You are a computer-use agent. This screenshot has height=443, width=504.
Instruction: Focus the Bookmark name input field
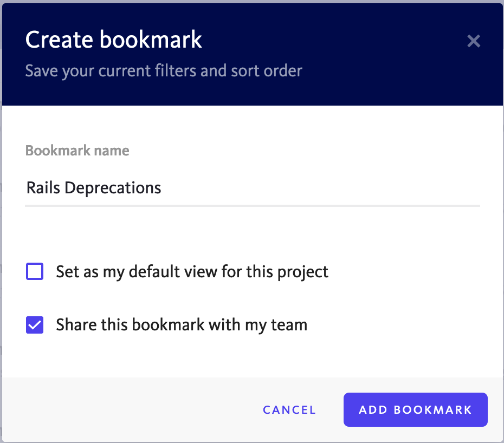point(253,188)
